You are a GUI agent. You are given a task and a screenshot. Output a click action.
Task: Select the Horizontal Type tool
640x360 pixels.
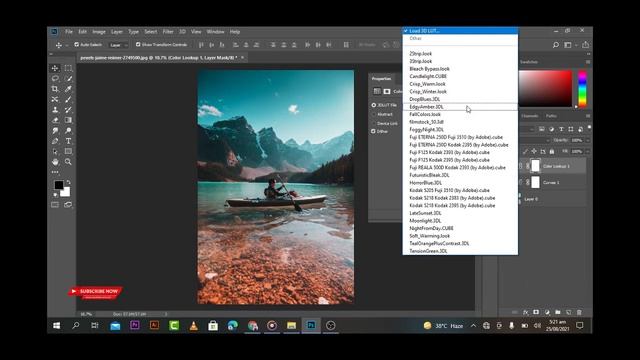68,141
